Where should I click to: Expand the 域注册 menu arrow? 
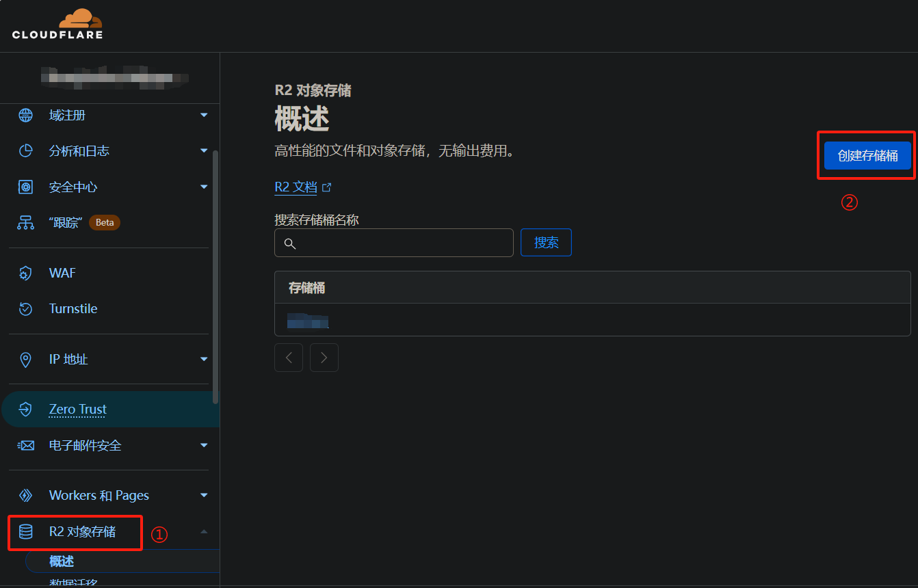(204, 115)
